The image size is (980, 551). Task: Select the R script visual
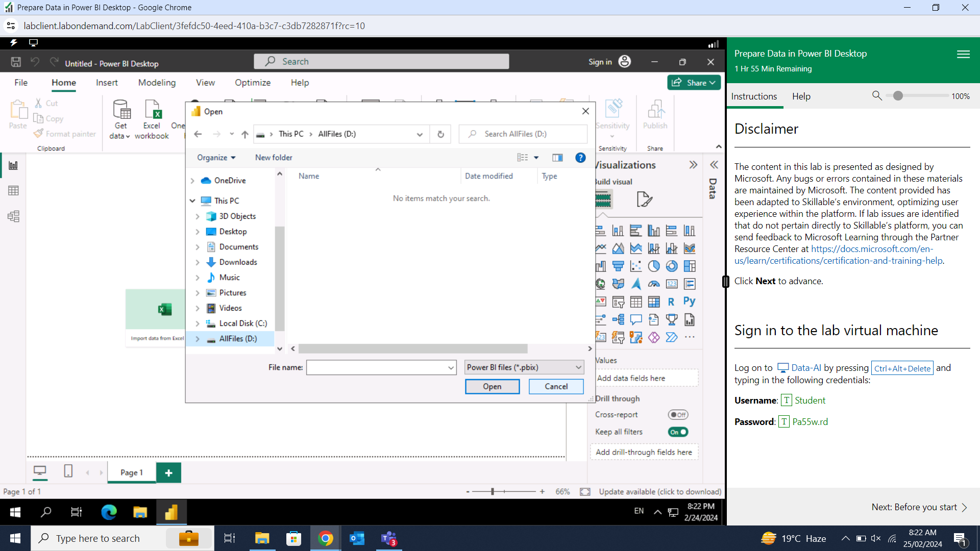click(x=672, y=302)
